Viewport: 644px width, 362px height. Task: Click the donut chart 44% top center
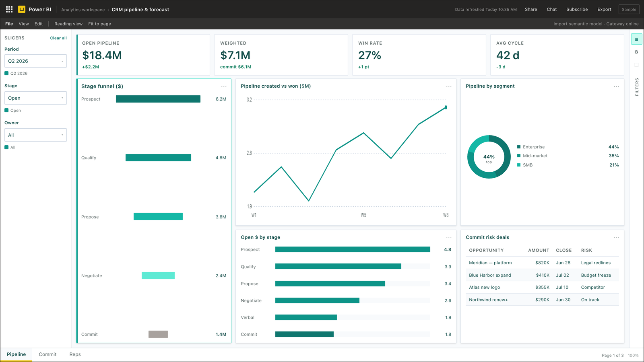click(489, 158)
